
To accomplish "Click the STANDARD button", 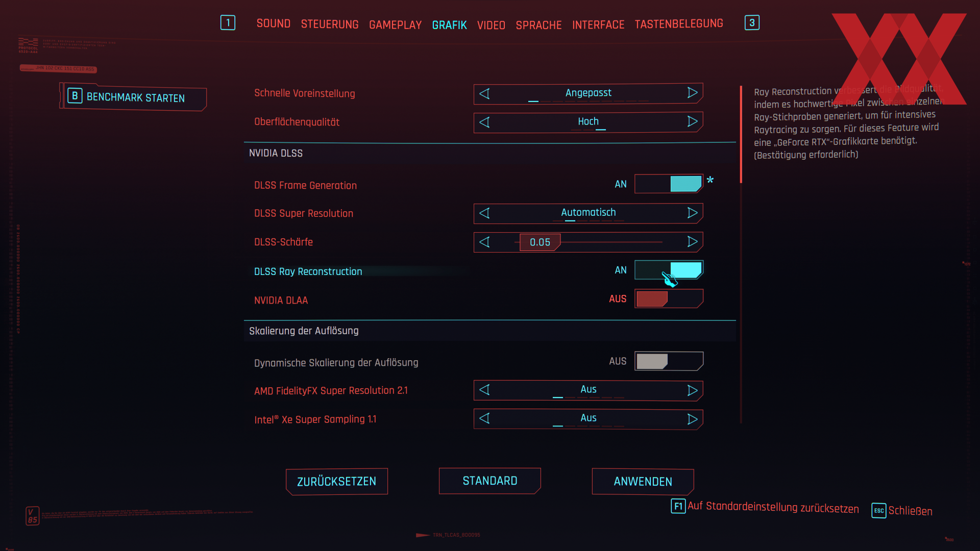I will pyautogui.click(x=490, y=481).
